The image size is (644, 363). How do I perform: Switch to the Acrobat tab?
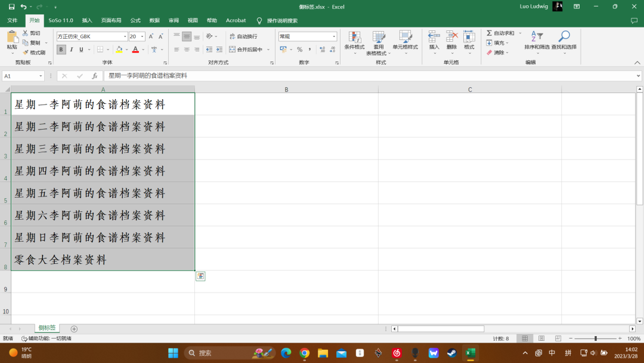pyautogui.click(x=236, y=20)
